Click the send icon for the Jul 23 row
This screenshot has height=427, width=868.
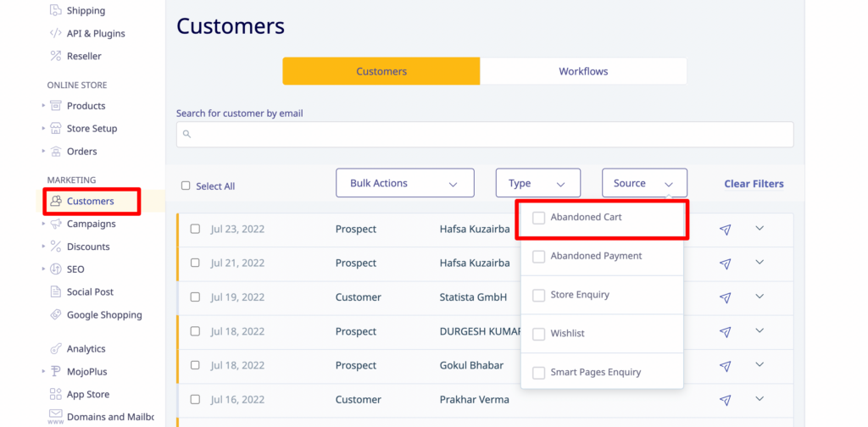click(x=725, y=230)
